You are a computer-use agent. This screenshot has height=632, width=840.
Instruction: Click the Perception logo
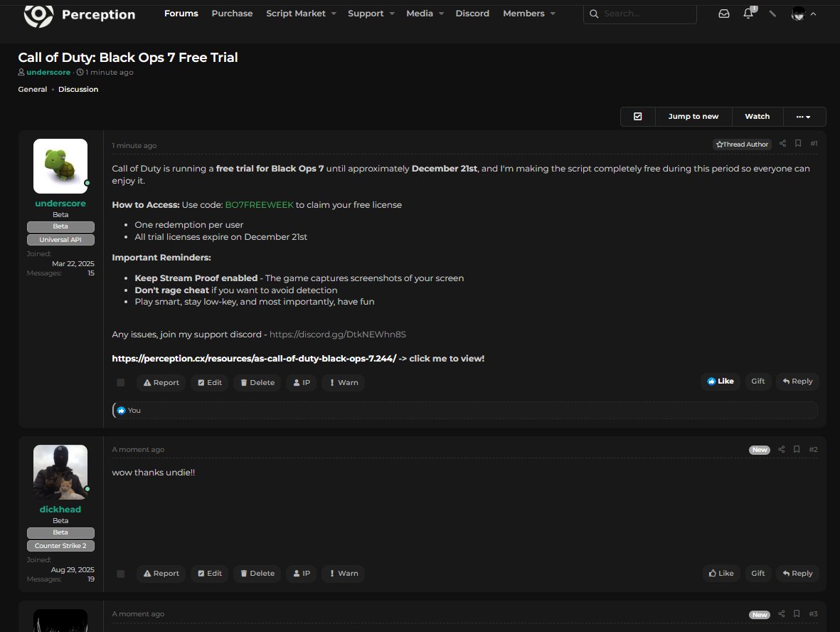tap(79, 14)
